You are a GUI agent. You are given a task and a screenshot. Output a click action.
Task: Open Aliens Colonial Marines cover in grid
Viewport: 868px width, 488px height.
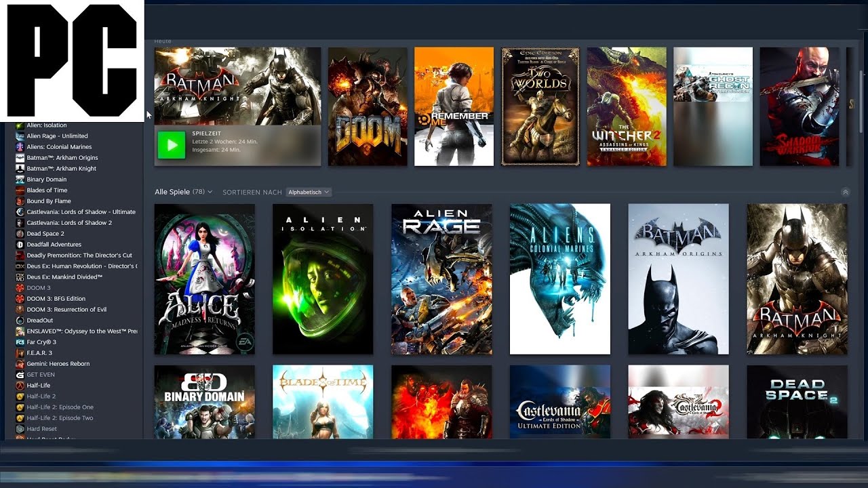click(x=560, y=279)
